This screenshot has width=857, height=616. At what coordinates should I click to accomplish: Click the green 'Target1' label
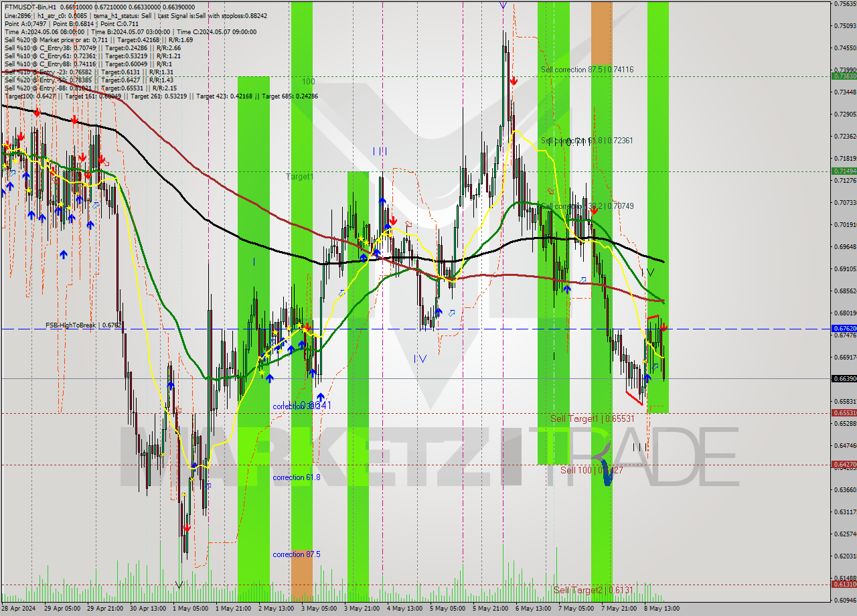(x=299, y=177)
